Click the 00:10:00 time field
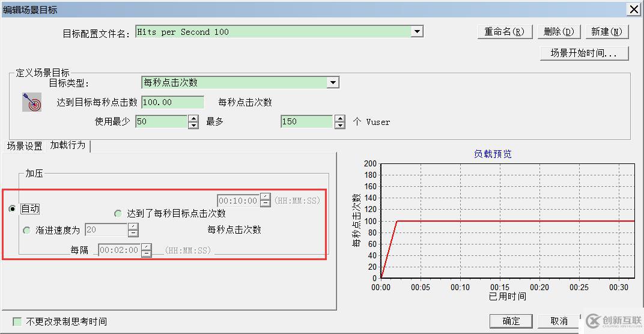The height and width of the screenshot is (334, 644). [x=238, y=201]
